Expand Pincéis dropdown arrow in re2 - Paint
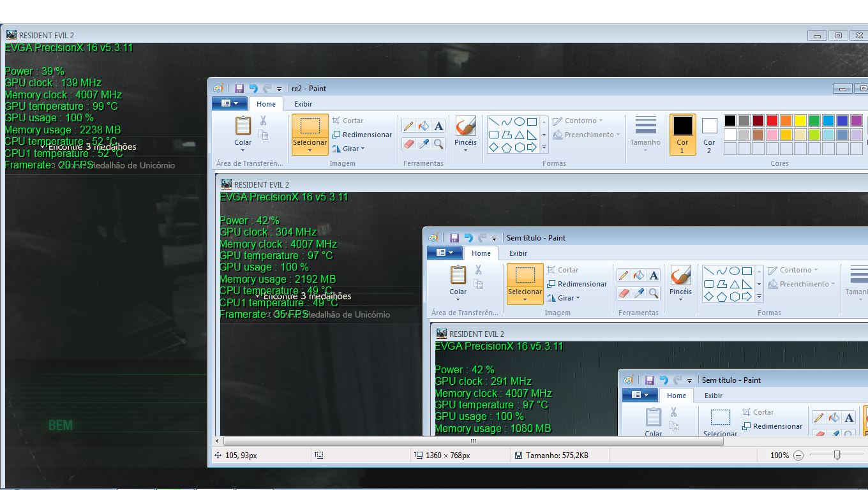The image size is (868, 490). pos(465,151)
